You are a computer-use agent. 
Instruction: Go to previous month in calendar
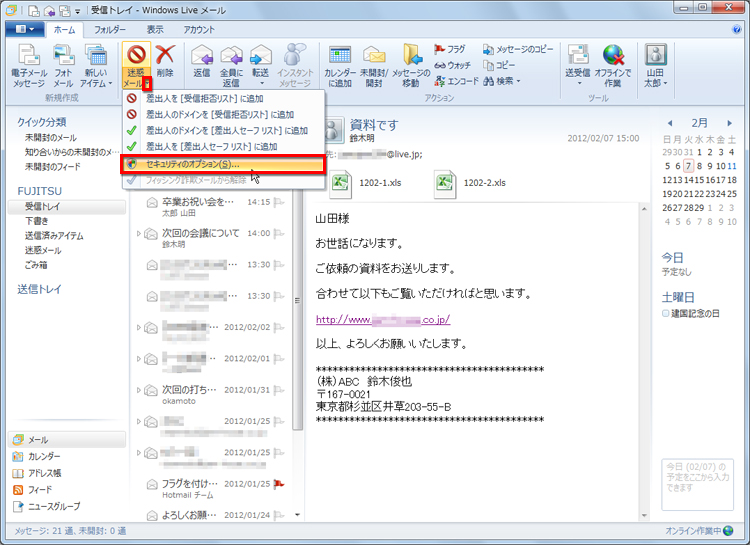pyautogui.click(x=670, y=123)
